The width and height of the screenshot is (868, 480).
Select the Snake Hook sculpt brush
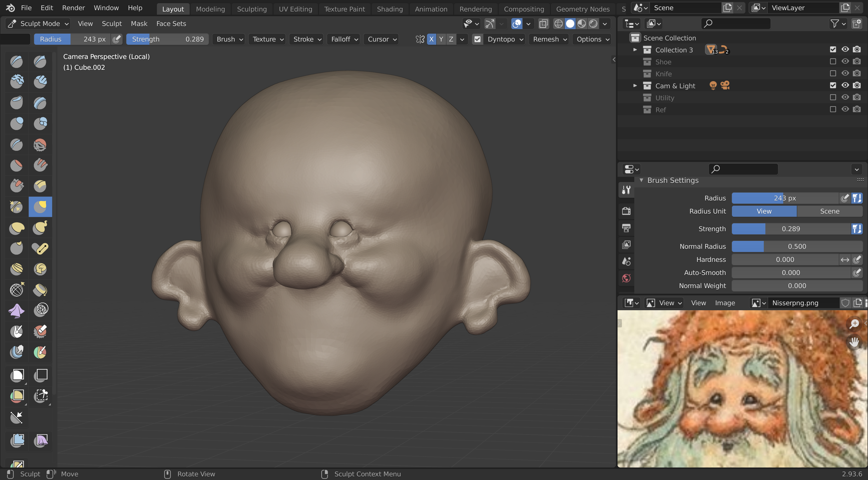click(x=40, y=227)
